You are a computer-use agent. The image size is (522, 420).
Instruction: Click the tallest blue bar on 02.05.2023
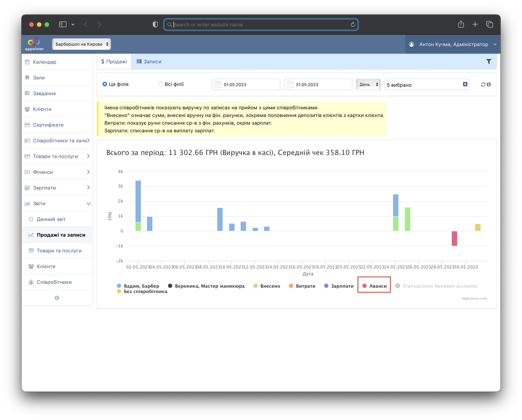138,201
